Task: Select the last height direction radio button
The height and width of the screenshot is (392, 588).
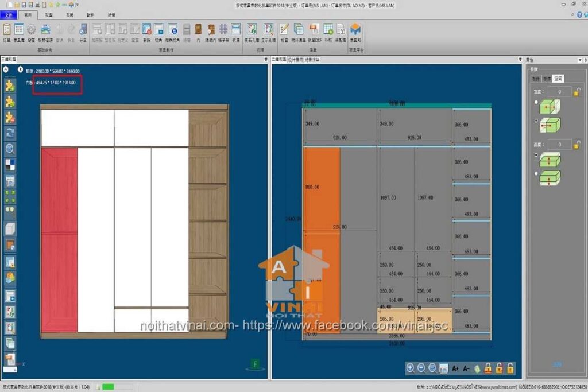Action: (536, 173)
